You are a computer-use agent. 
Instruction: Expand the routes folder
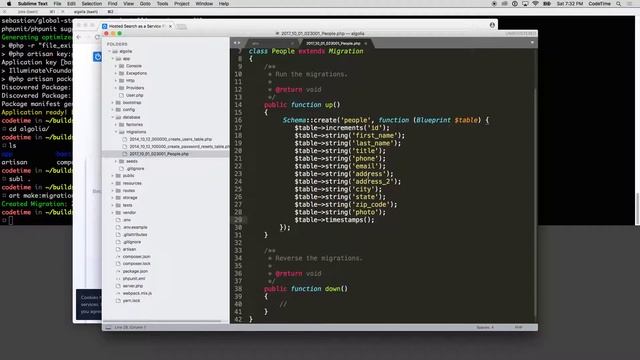[113, 191]
